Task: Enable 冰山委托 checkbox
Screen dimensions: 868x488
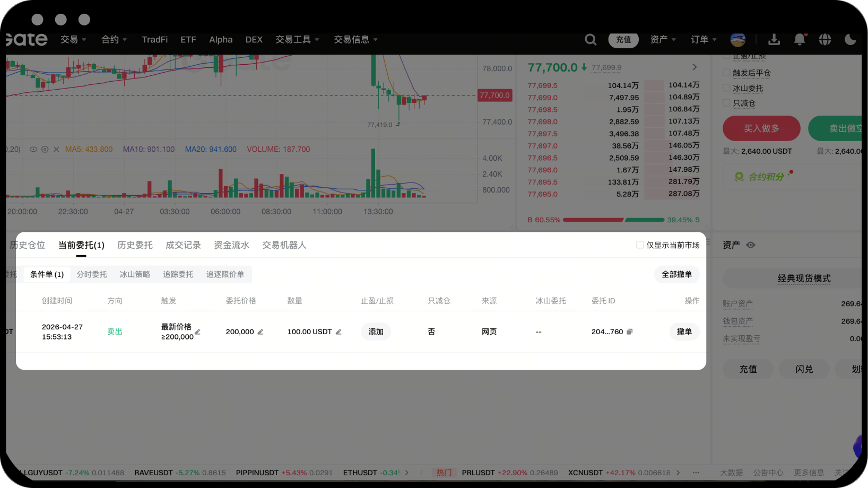Action: coord(726,88)
